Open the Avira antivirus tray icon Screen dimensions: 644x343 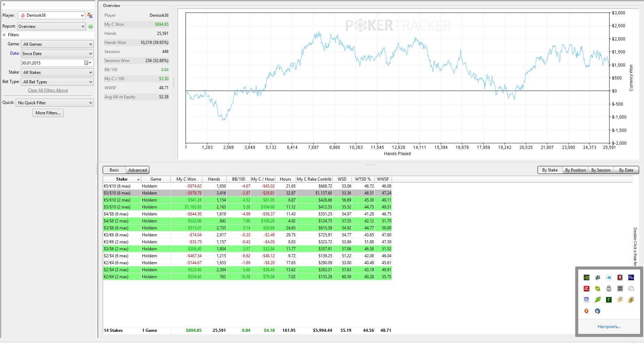587,289
